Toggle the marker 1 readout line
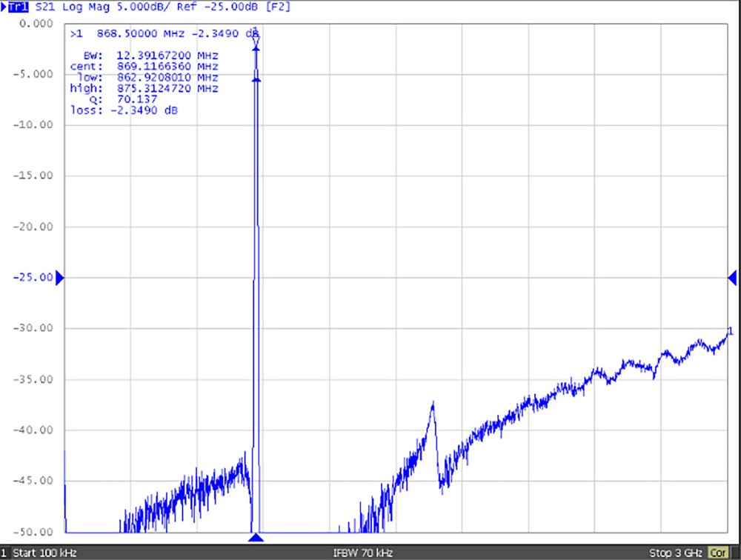741x560 pixels. point(163,33)
